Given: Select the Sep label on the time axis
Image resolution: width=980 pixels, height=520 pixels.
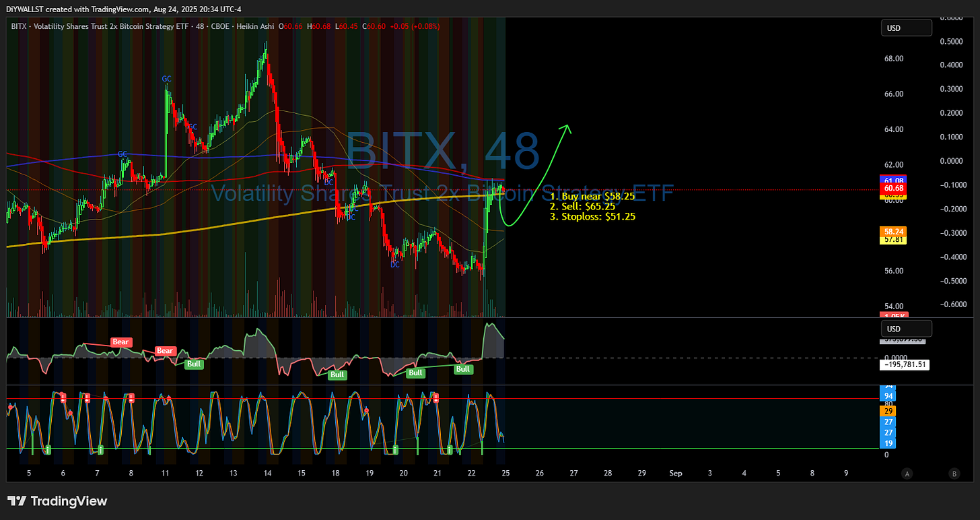Looking at the screenshot, I should (675, 474).
